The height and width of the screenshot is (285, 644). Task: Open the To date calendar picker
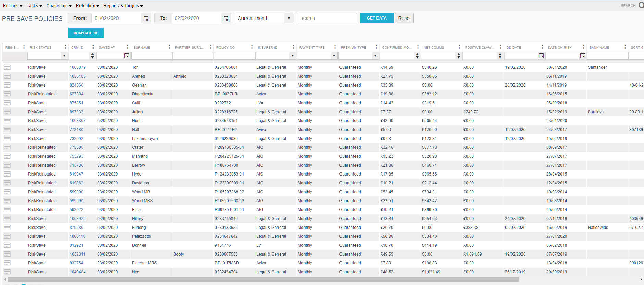[x=226, y=18]
